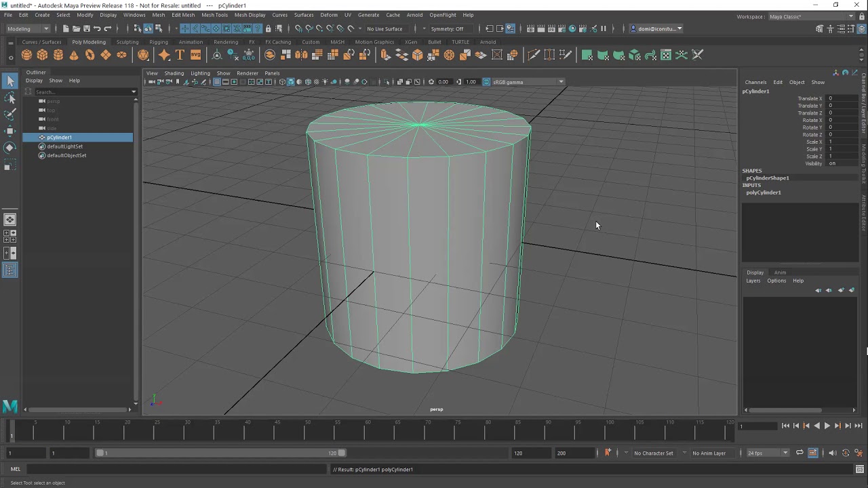Switch to the Anim layer tab
Screen dimensions: 868x488
(780, 272)
